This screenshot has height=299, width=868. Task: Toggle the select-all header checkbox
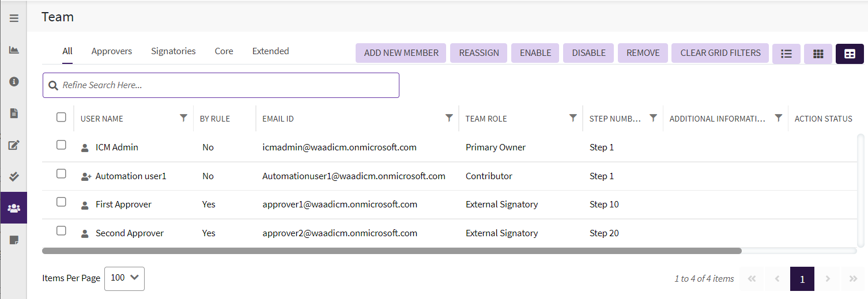[61, 118]
